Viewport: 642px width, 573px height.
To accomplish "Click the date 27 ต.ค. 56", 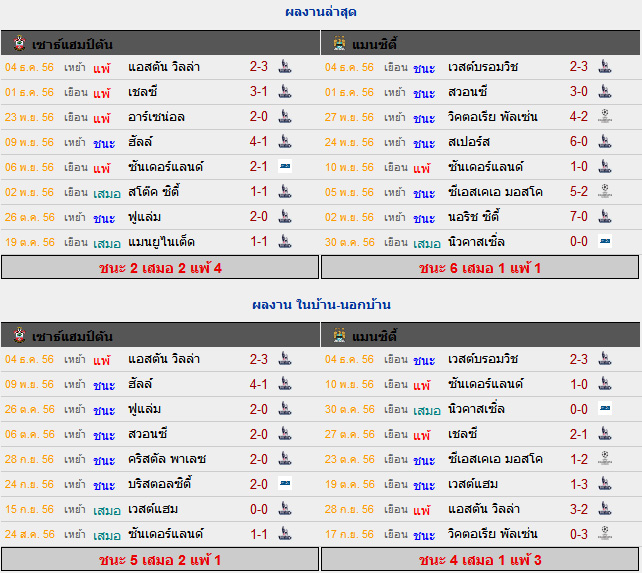I will (349, 434).
